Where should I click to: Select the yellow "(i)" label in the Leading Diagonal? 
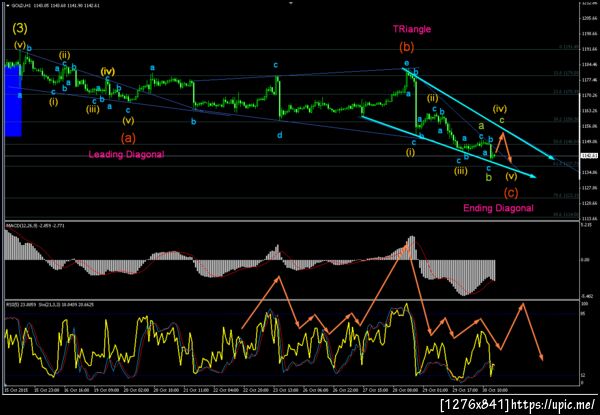pos(54,102)
